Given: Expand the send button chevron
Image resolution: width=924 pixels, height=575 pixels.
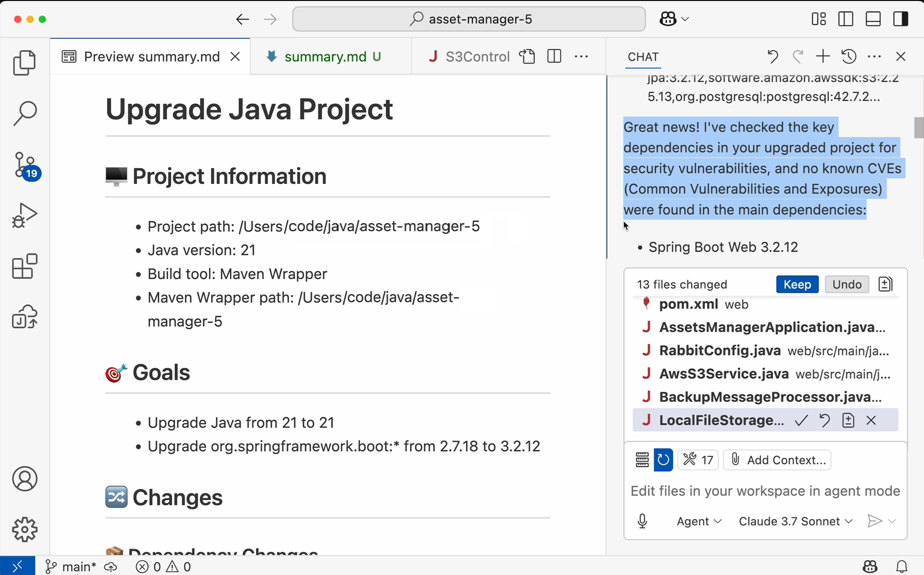Looking at the screenshot, I should click(891, 521).
